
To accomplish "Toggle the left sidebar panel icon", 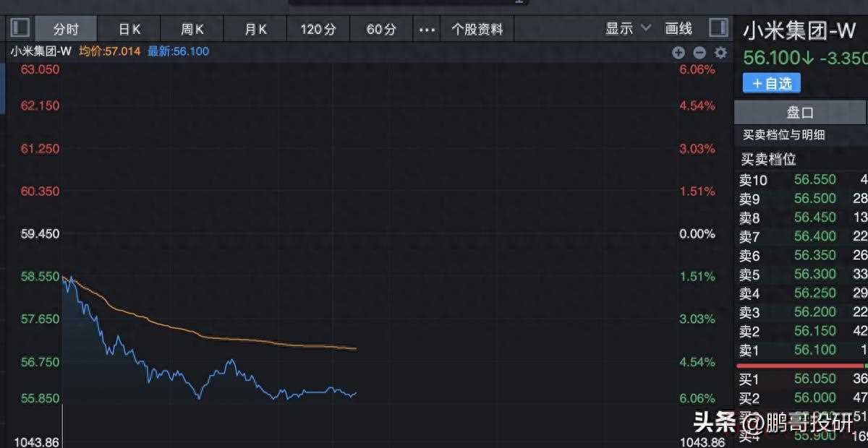I will pos(20,28).
